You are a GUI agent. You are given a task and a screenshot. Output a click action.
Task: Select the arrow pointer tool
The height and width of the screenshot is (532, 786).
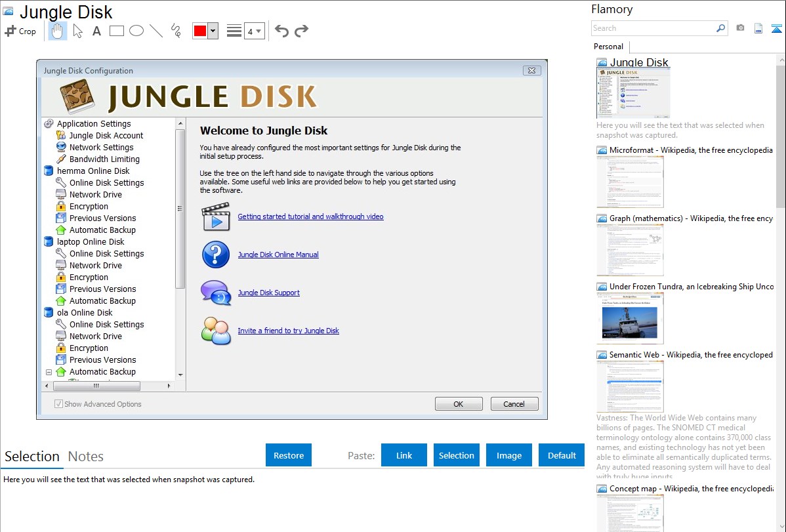(x=77, y=31)
